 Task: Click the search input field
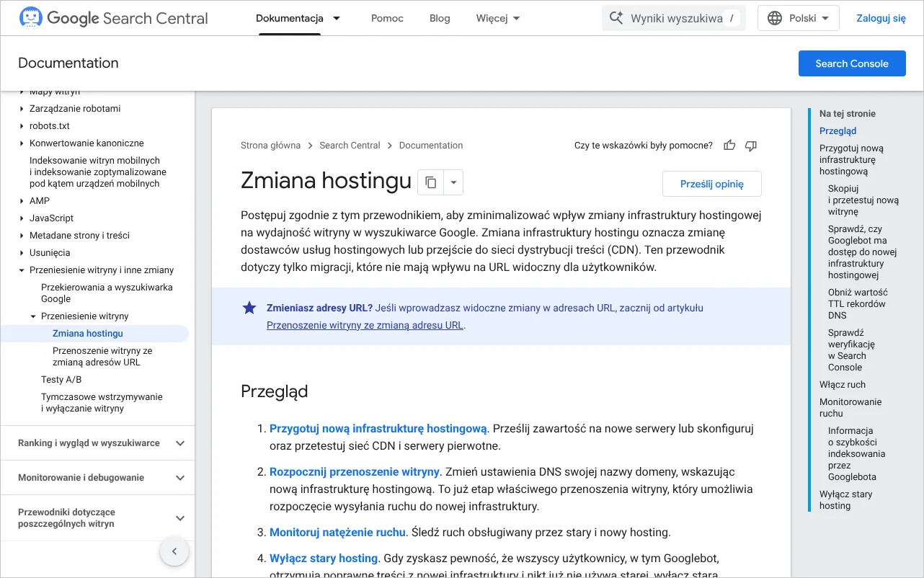point(674,18)
